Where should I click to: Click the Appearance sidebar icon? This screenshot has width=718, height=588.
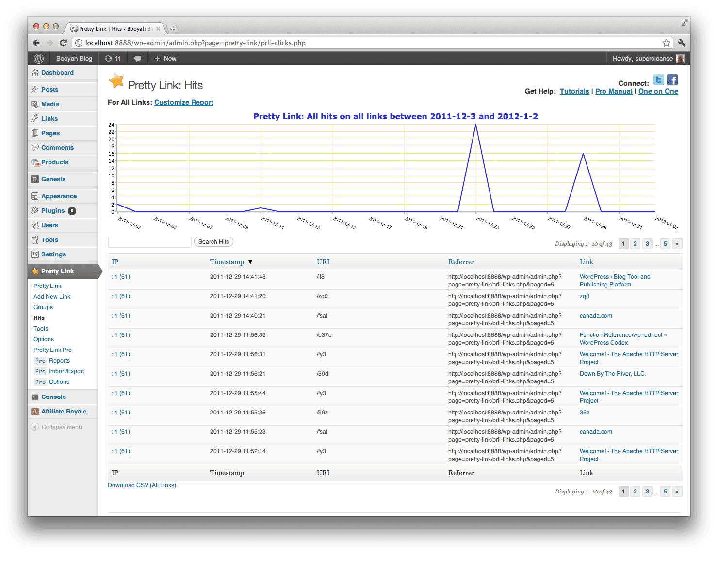tap(35, 196)
